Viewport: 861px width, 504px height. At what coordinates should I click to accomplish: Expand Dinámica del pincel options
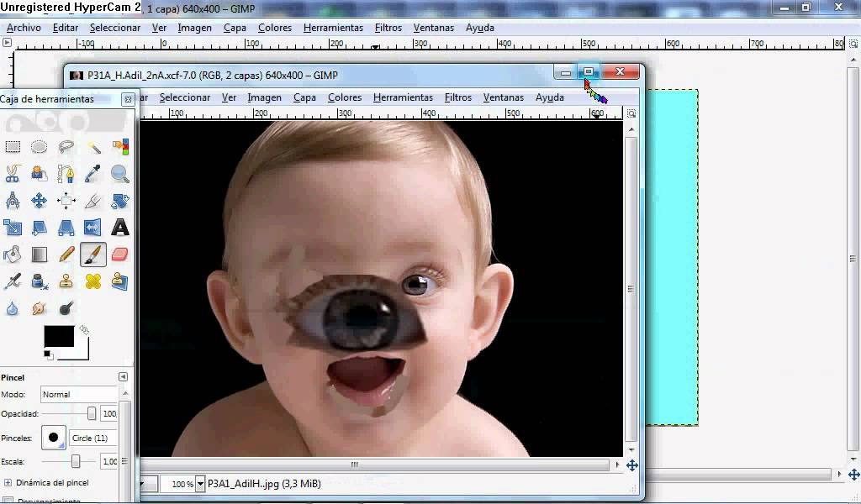click(x=8, y=483)
